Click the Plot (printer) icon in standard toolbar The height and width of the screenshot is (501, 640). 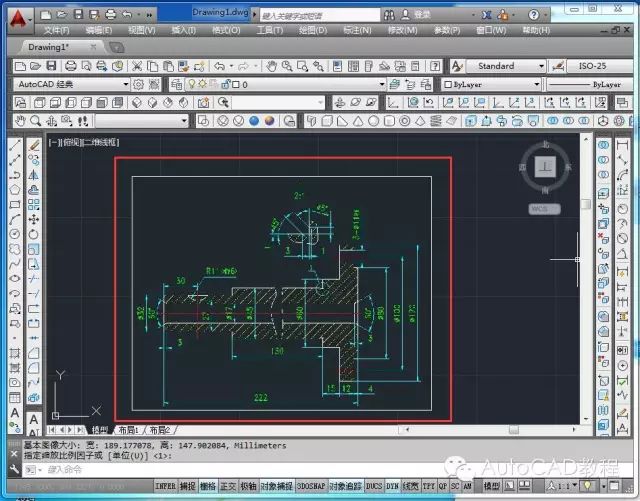coord(71,66)
